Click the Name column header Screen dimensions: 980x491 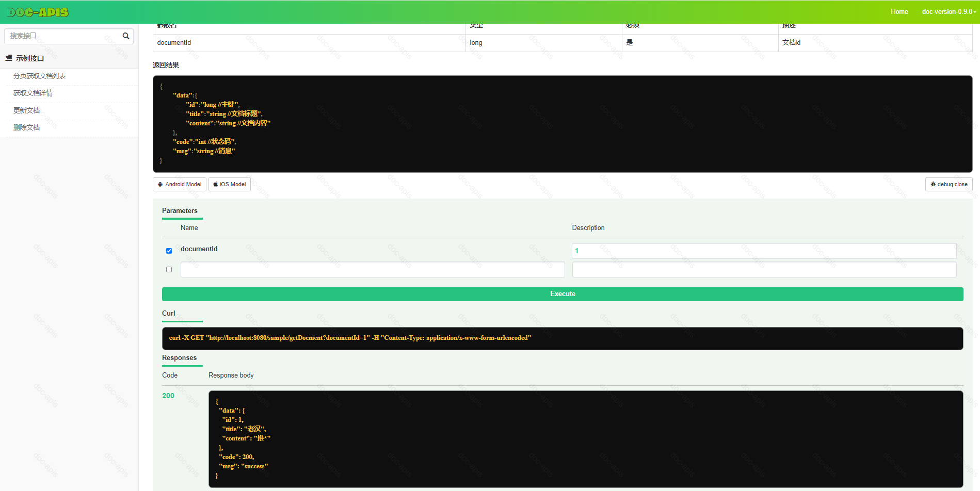click(x=189, y=228)
